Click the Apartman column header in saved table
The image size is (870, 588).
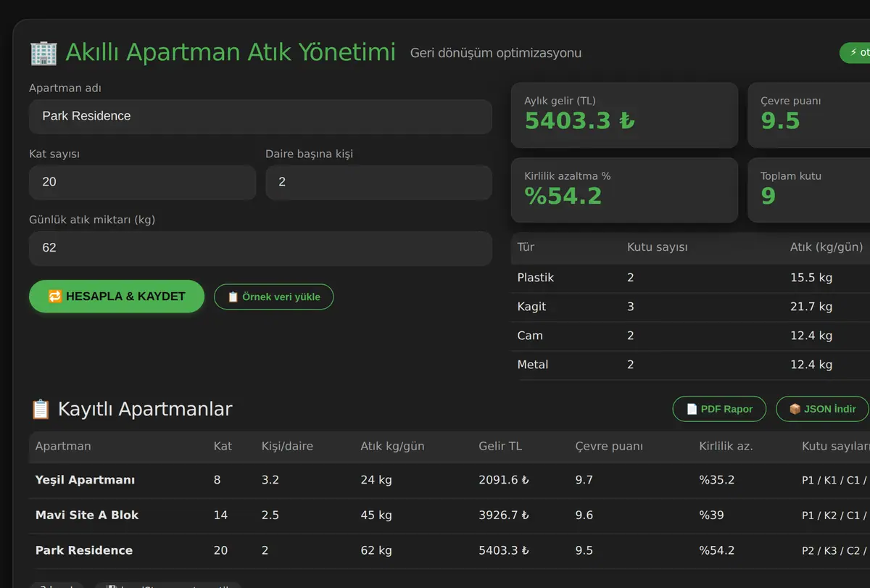pos(63,446)
